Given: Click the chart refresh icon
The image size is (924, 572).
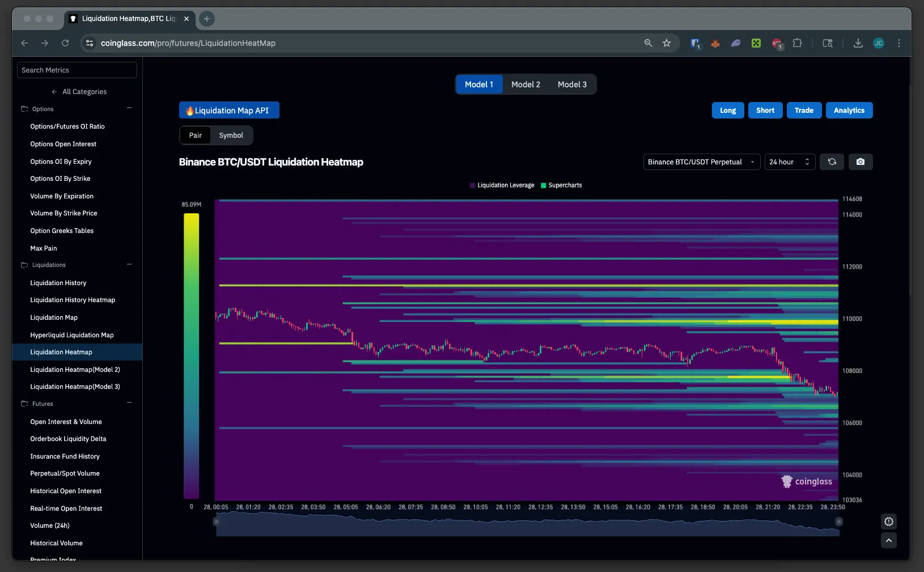Looking at the screenshot, I should [832, 162].
